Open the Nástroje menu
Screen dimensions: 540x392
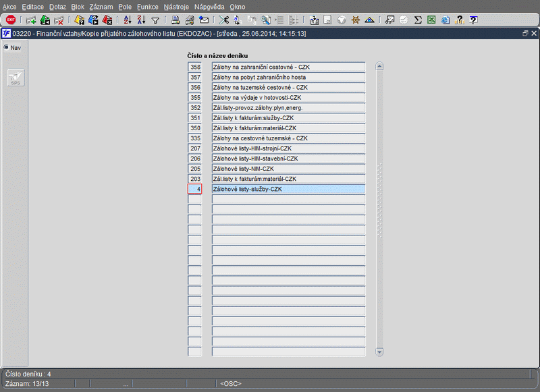176,7
